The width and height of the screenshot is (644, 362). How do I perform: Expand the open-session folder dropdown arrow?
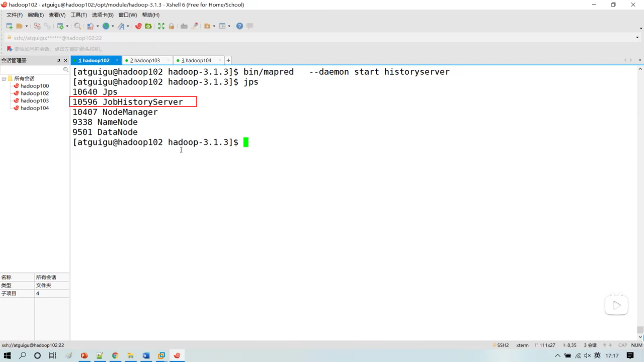(26, 26)
